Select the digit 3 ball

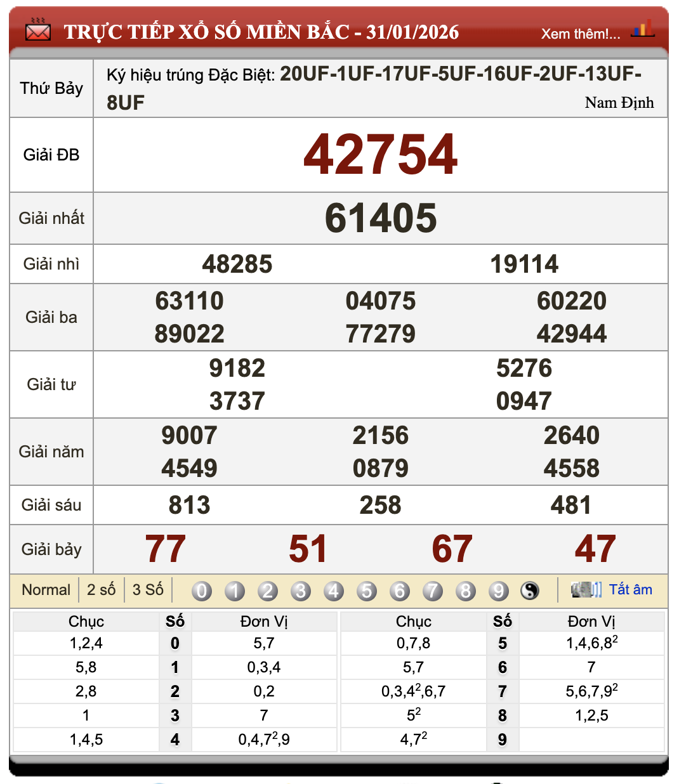(301, 590)
